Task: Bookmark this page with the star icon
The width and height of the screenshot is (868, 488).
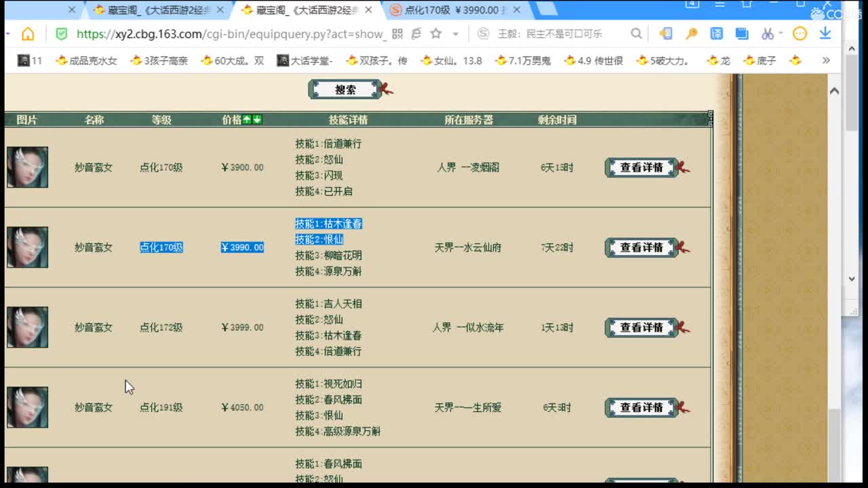Action: [436, 34]
